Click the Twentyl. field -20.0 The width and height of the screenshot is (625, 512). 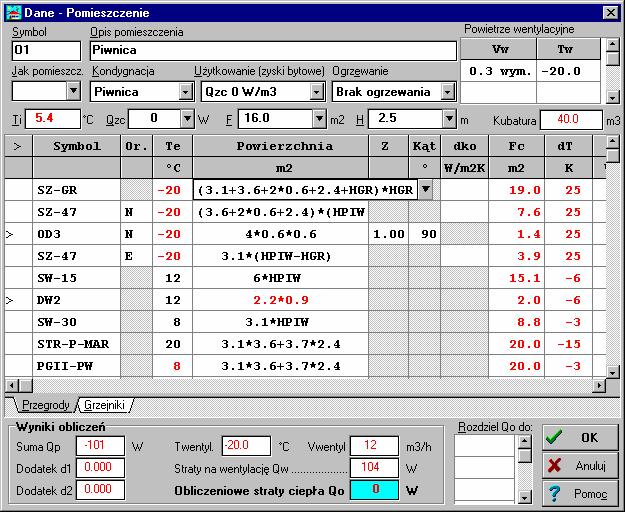(x=246, y=445)
